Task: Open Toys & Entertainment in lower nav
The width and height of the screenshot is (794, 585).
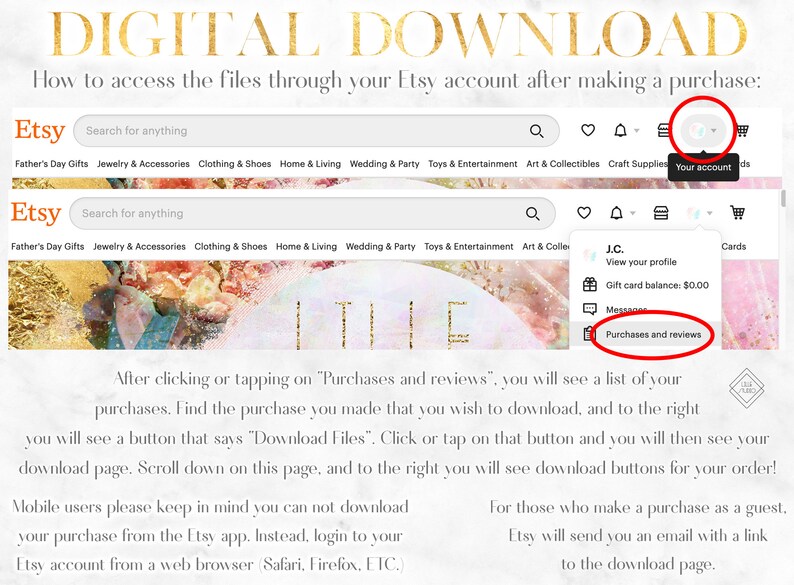Action: 469,247
